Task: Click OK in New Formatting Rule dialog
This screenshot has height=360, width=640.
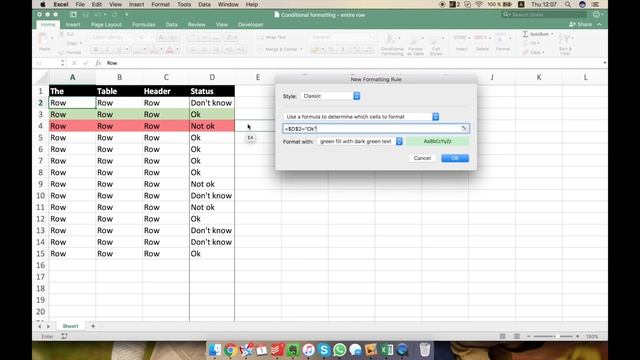Action: (x=455, y=158)
